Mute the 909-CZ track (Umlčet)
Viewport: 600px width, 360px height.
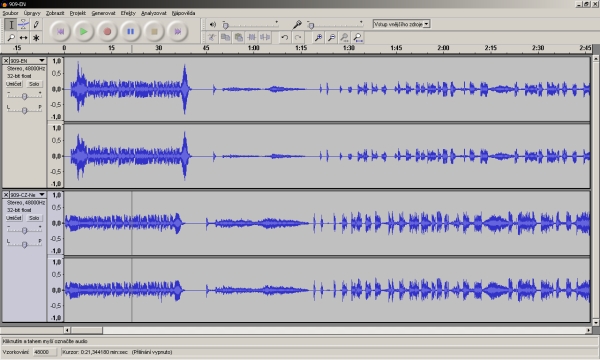pos(14,218)
